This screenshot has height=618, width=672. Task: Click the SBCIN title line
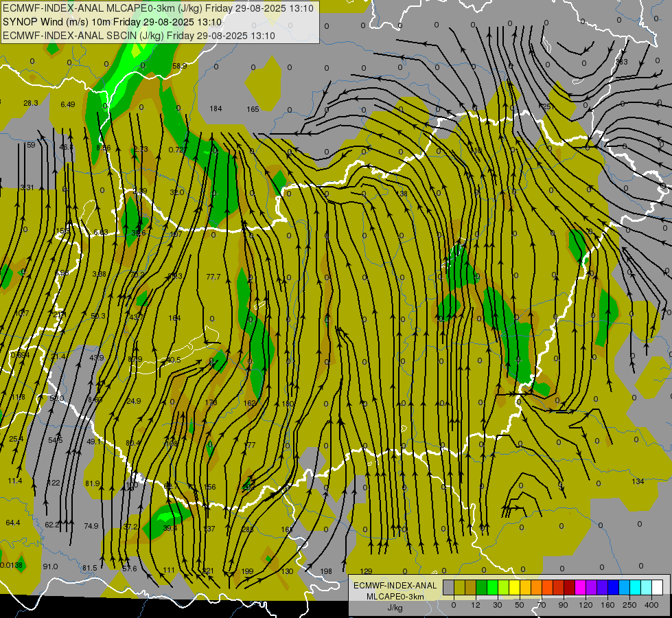point(139,36)
